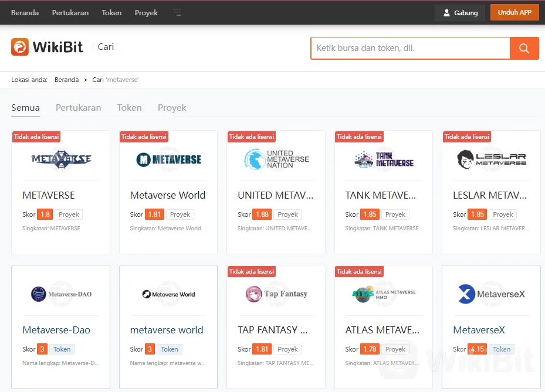Image resolution: width=545 pixels, height=392 pixels.
Task: Open the lowercase metaverse world token logo
Action: pyautogui.click(x=168, y=294)
